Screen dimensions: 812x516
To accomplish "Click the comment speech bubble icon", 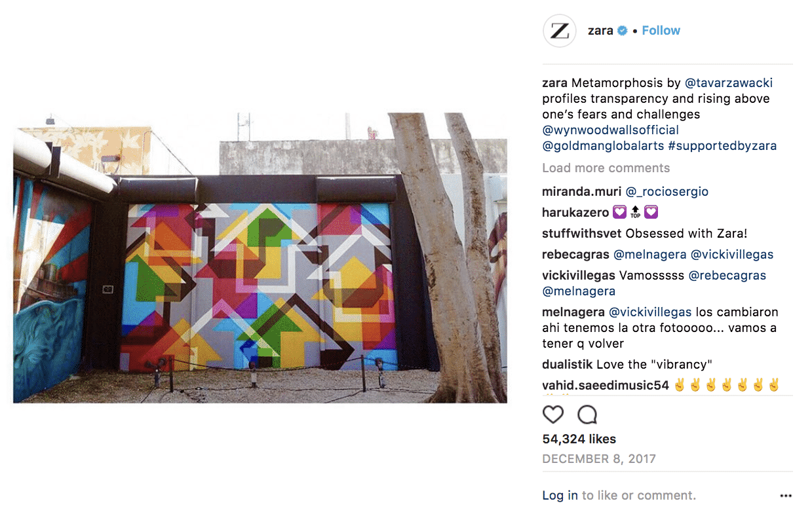I will [x=587, y=415].
